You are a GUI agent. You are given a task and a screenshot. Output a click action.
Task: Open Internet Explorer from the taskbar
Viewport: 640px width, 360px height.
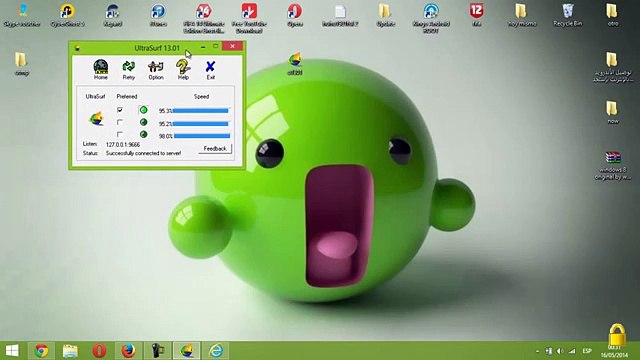[216, 351]
